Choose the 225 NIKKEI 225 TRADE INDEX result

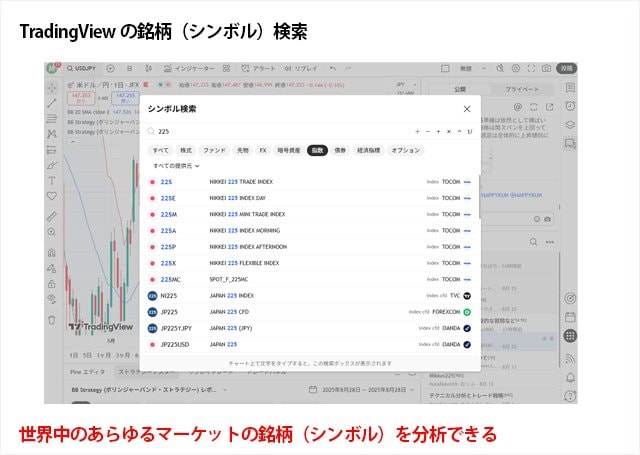[310, 182]
